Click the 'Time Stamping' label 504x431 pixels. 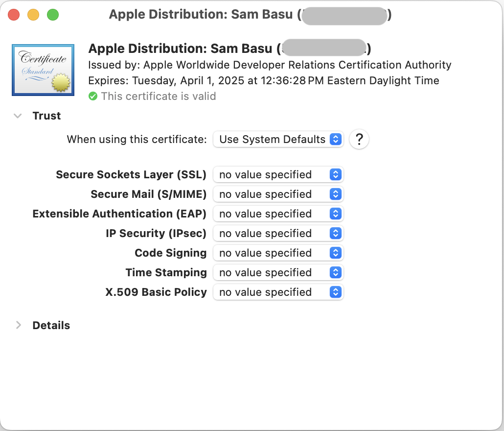(166, 273)
